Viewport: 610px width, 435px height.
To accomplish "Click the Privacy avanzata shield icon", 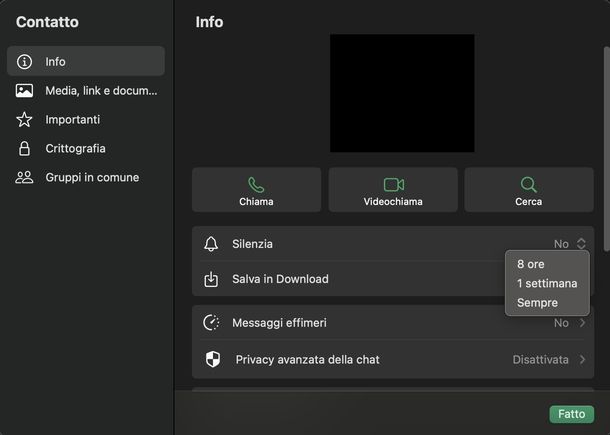I will 211,359.
